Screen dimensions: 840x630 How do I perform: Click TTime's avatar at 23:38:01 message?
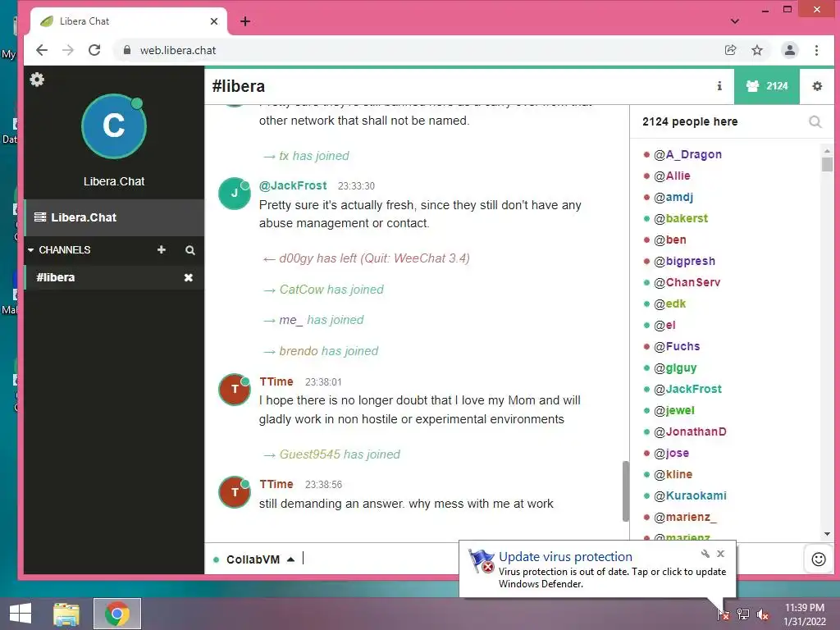click(x=234, y=390)
